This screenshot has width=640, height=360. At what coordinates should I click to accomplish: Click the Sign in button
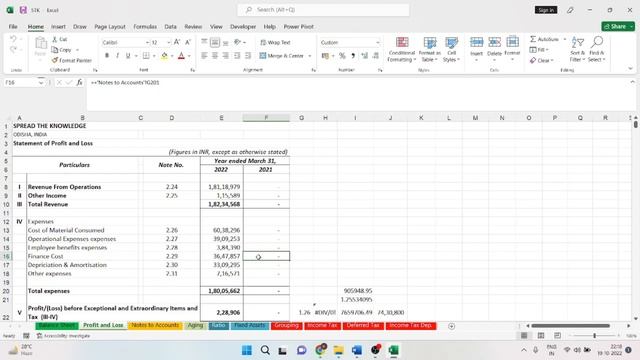tap(546, 10)
